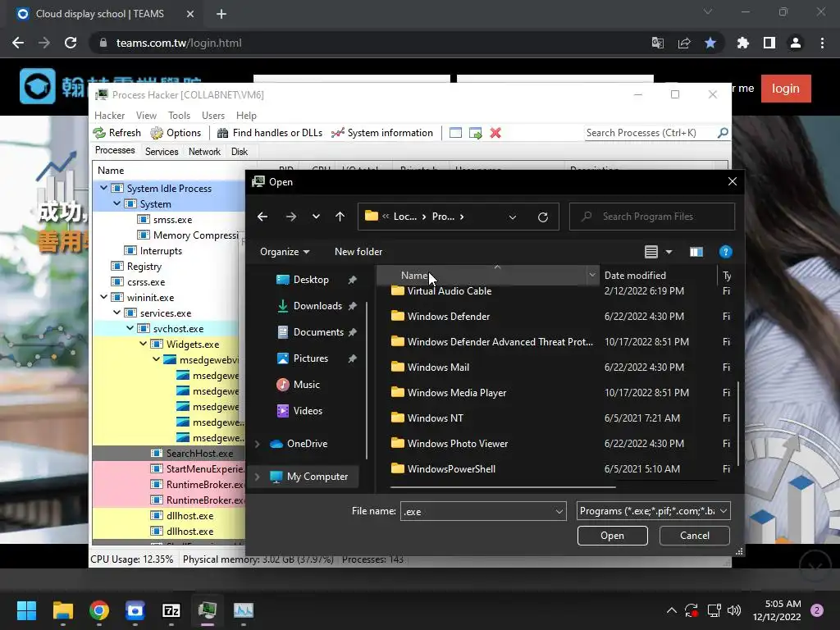Open Chrome Extensions puzzle icon
The height and width of the screenshot is (630, 840).
(742, 43)
